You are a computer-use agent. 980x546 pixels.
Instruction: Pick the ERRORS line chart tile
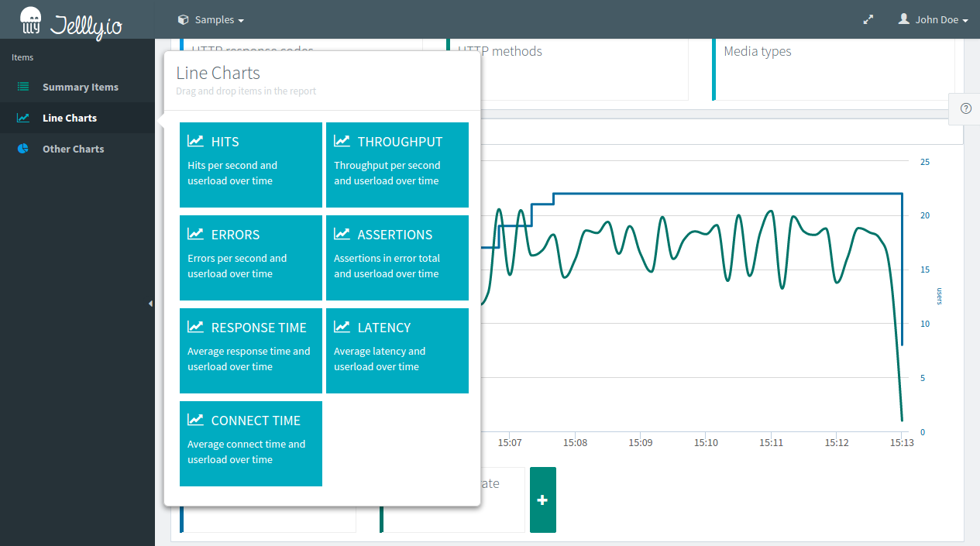[250, 258]
